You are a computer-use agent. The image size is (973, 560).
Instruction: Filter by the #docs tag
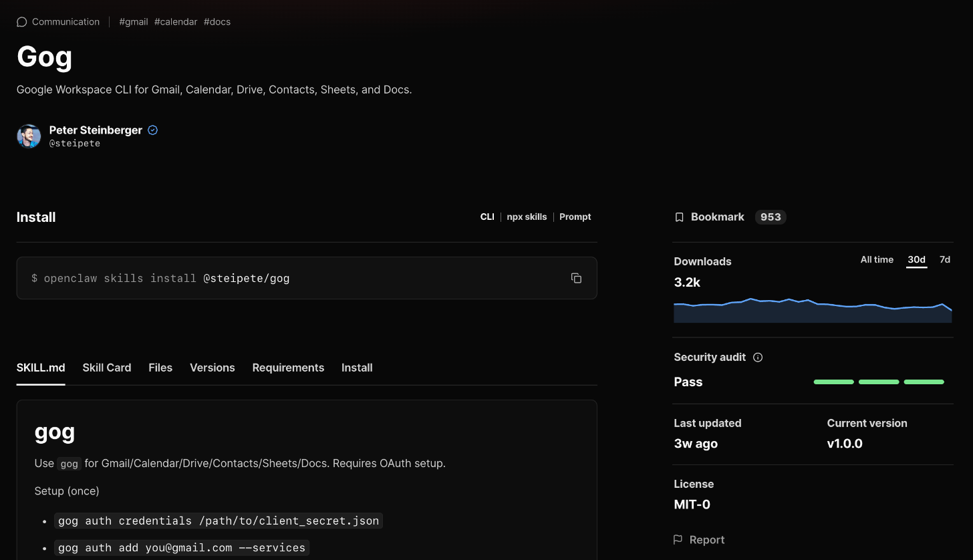pos(217,22)
